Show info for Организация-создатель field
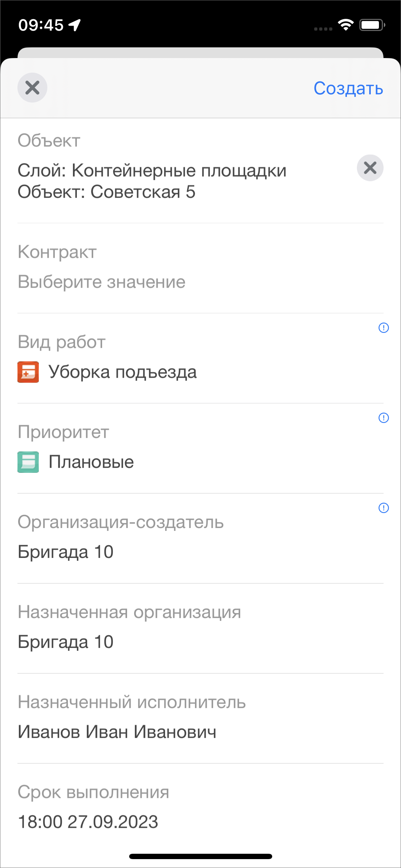The image size is (401, 868). 384,508
